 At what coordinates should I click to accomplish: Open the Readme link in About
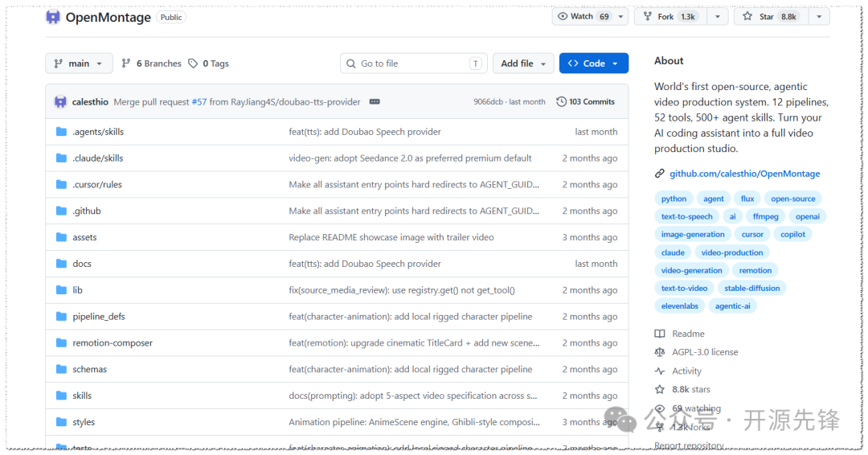(688, 334)
